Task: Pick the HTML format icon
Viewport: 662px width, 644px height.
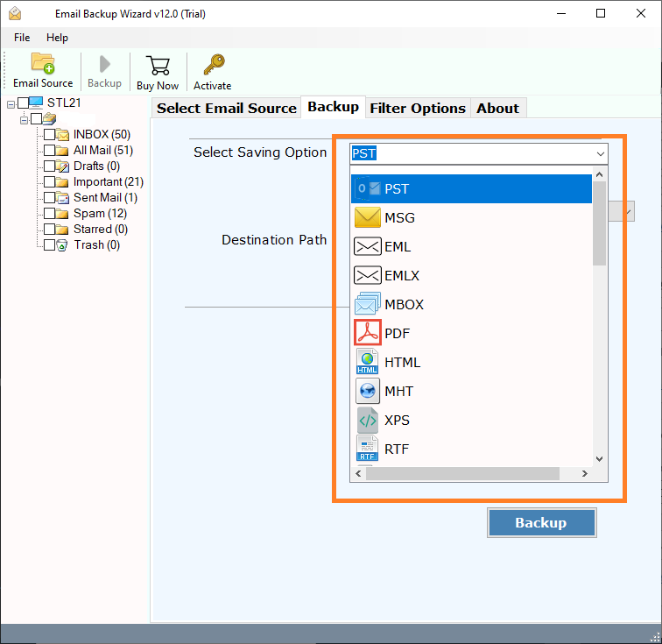Action: click(368, 362)
